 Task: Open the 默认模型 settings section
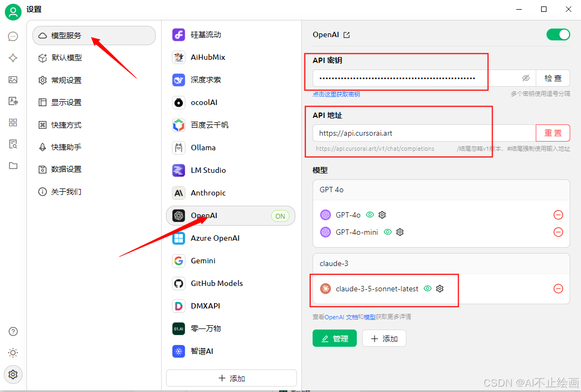pyautogui.click(x=94, y=58)
